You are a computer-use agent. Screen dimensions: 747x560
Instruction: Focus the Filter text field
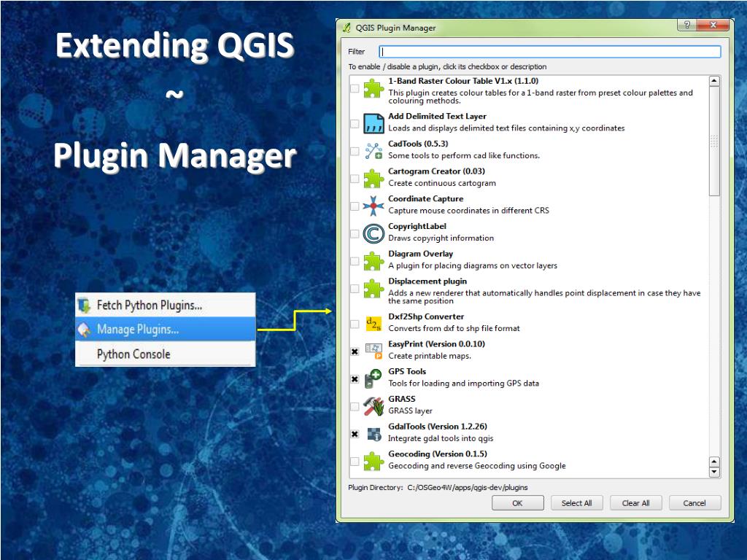(x=550, y=52)
